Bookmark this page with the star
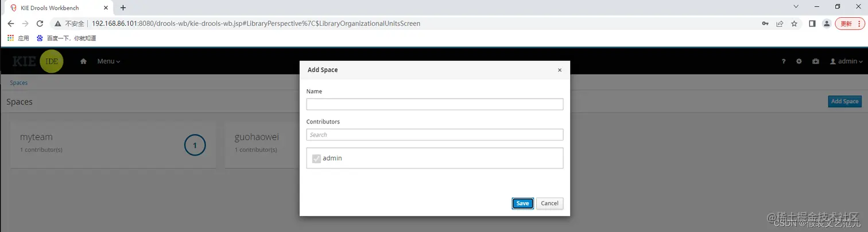The image size is (868, 232). [795, 24]
